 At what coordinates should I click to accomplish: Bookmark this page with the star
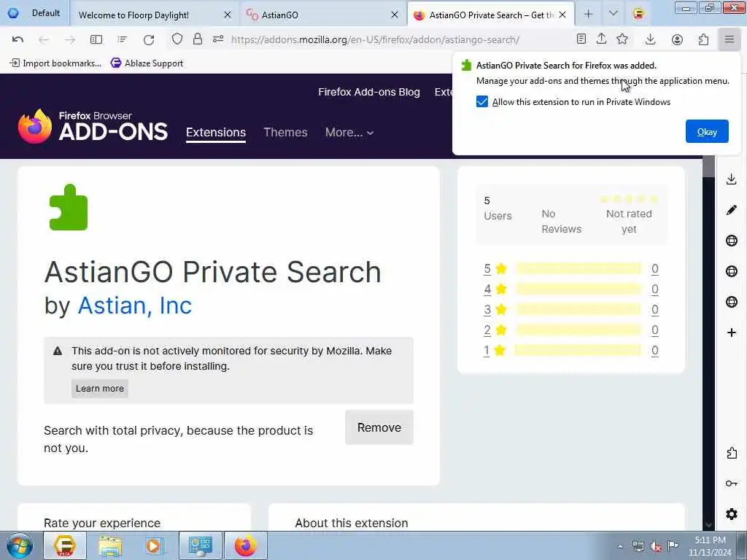click(x=622, y=39)
